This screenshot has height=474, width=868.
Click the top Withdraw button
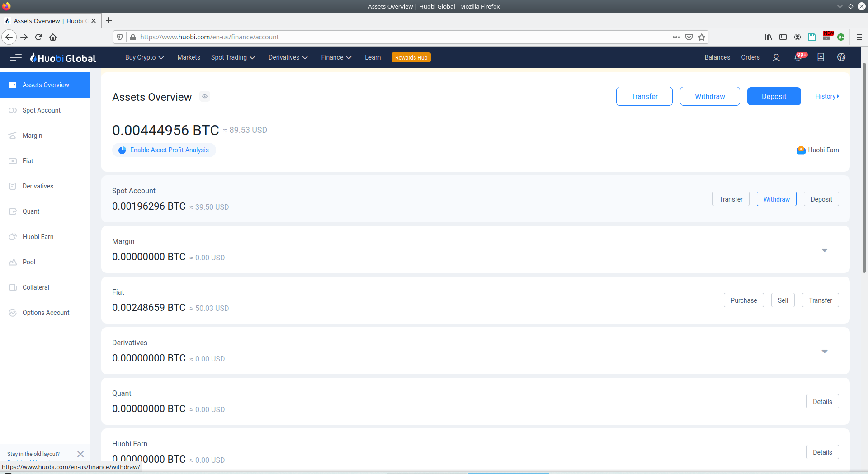coord(710,96)
